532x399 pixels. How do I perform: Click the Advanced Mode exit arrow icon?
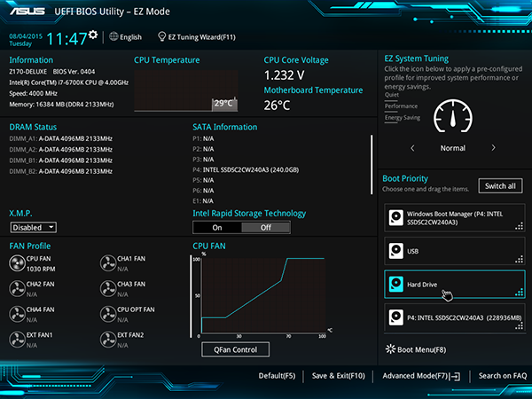point(456,376)
